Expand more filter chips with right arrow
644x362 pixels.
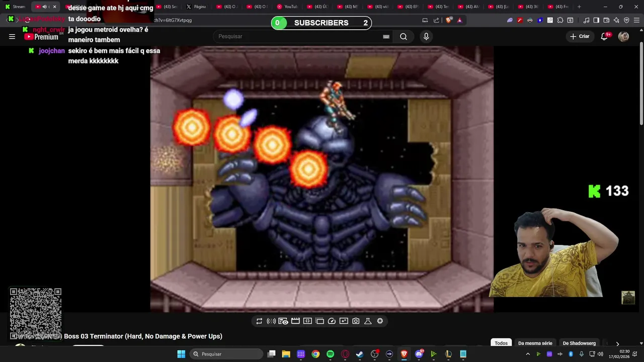617,344
